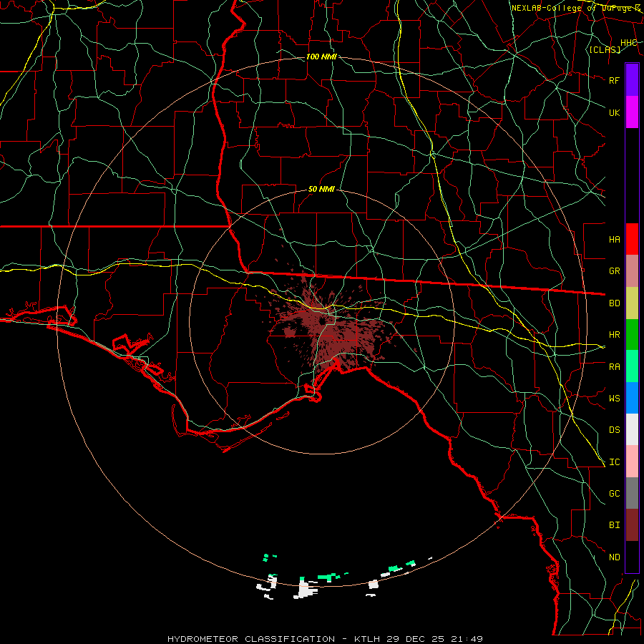Click the GC legend label
Screen dimensions: 644x644
tap(614, 494)
